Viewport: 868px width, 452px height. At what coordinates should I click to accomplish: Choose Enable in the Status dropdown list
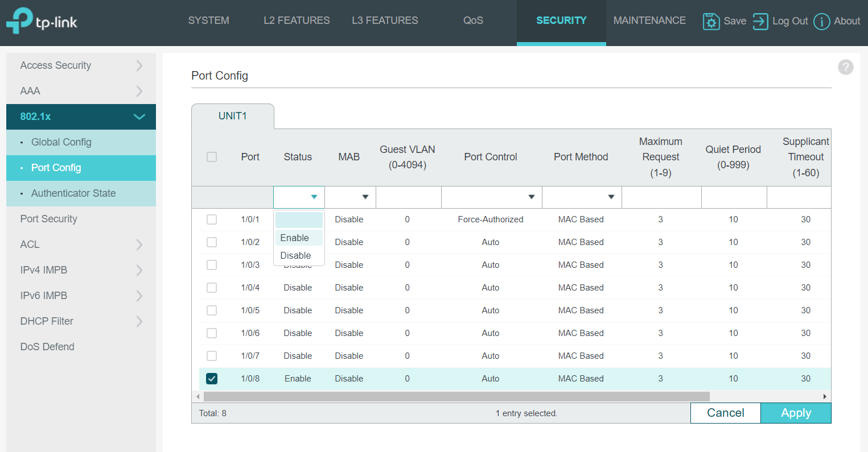pyautogui.click(x=299, y=238)
